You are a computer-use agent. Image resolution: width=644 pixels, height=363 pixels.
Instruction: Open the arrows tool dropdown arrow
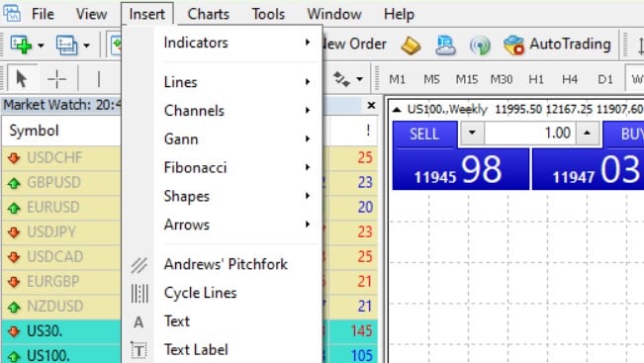tap(359, 79)
